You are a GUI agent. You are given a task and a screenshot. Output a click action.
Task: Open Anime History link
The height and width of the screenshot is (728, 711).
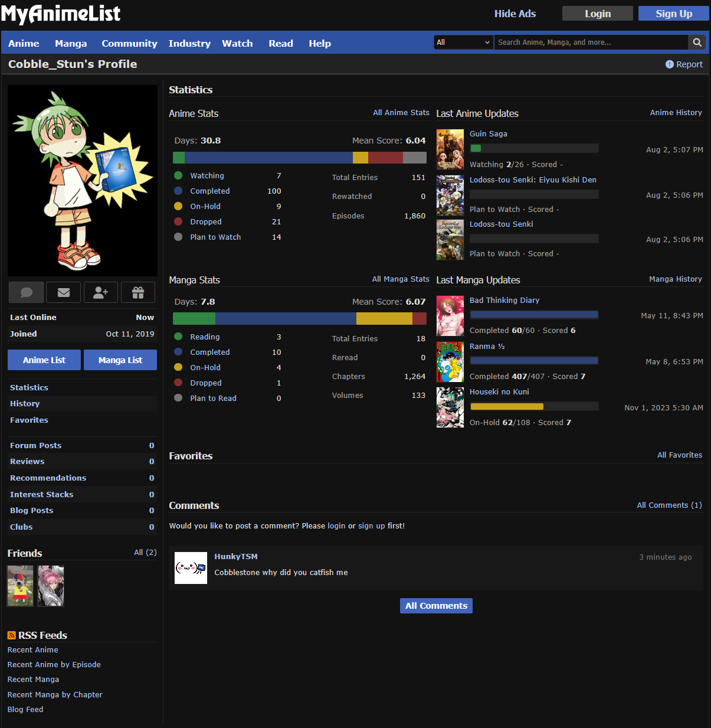676,113
